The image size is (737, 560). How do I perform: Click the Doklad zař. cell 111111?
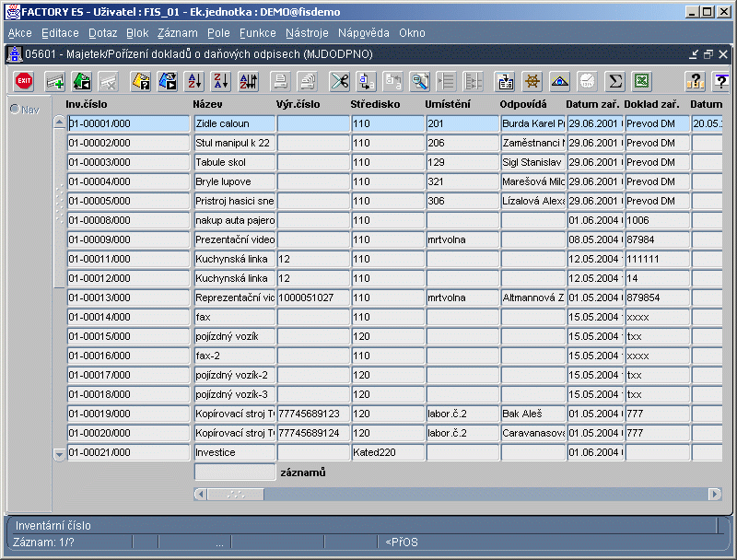[x=657, y=259]
